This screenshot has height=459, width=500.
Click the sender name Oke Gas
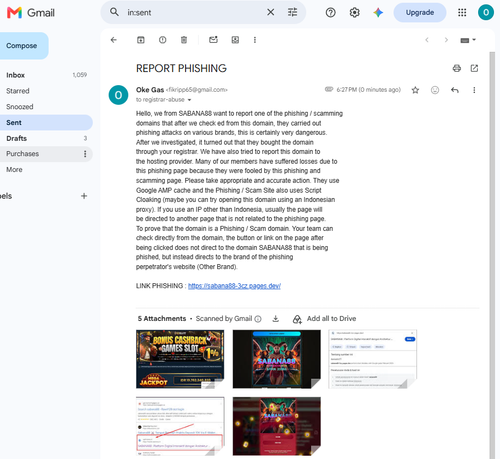point(150,90)
